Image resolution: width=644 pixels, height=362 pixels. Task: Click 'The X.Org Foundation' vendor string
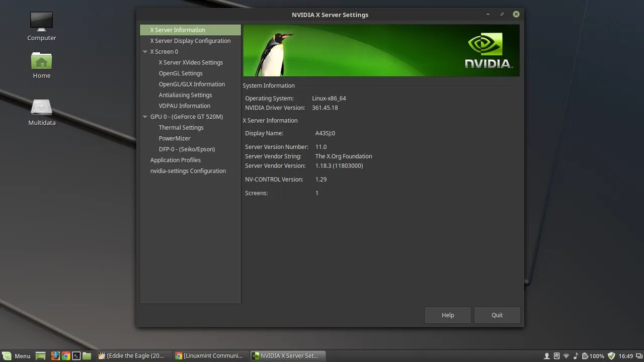[x=344, y=156]
